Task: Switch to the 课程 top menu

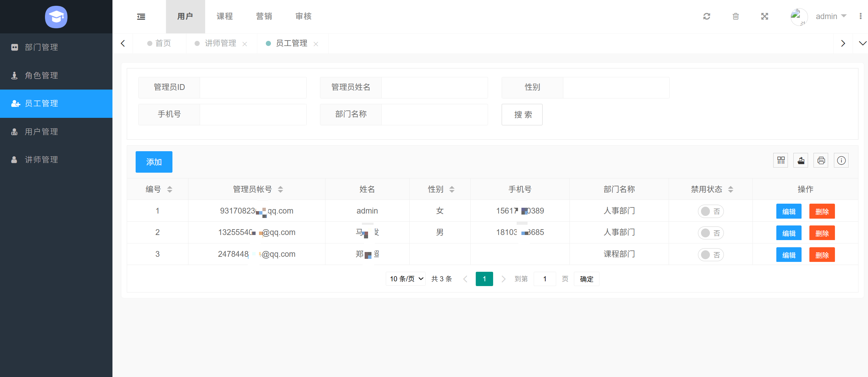Action: (x=225, y=16)
